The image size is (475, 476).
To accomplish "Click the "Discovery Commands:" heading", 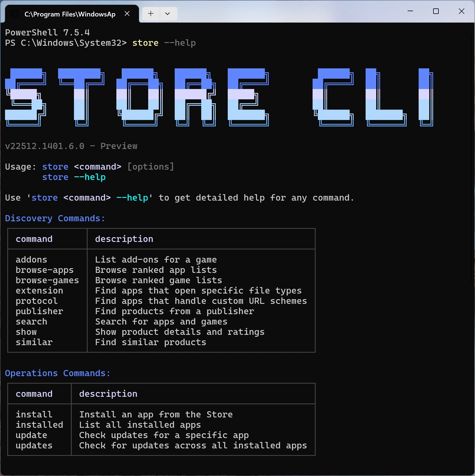I will pyautogui.click(x=55, y=218).
